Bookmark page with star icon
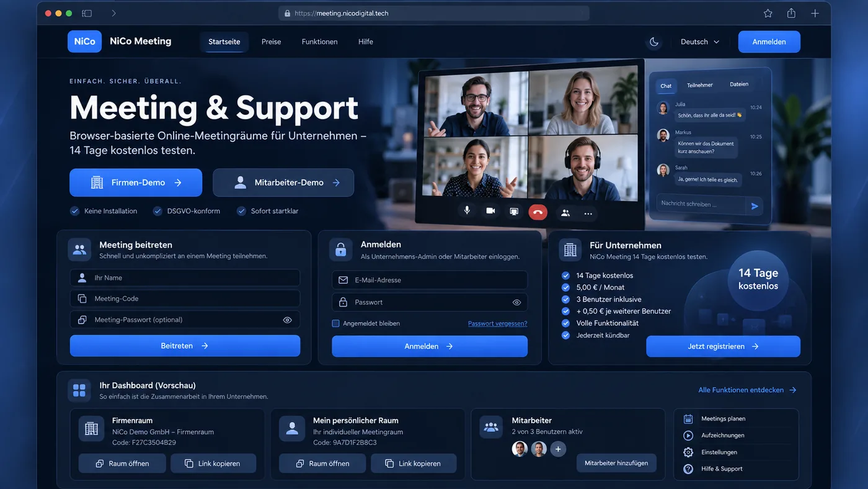The width and height of the screenshot is (868, 489). (768, 13)
